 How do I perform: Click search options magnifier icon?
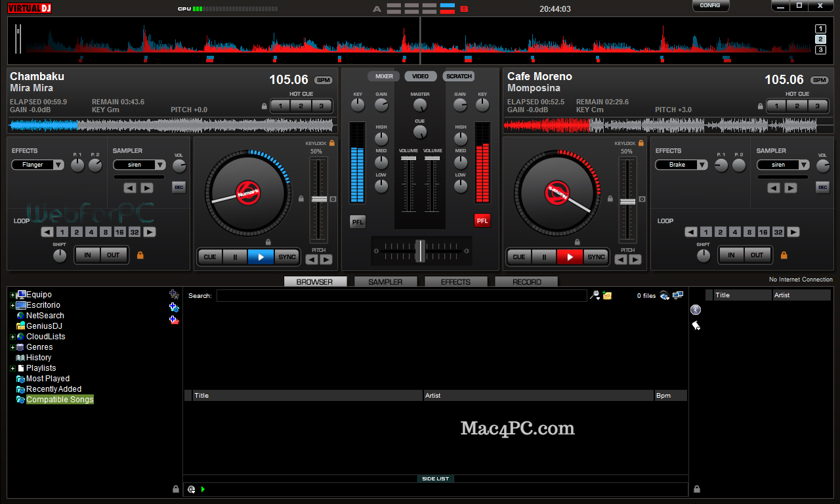pos(595,296)
